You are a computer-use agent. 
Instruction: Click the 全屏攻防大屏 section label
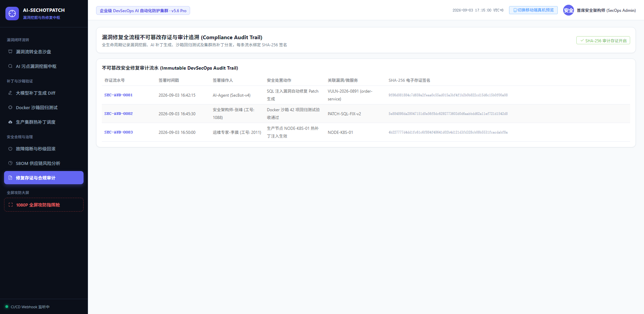pyautogui.click(x=18, y=193)
